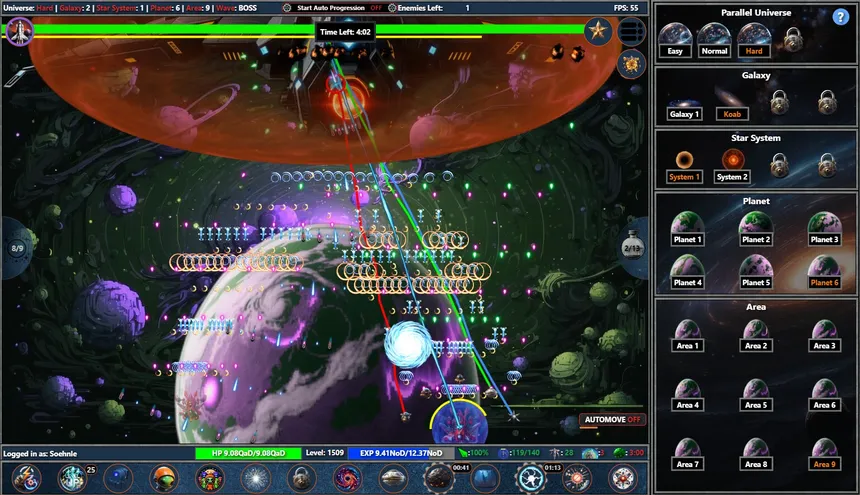Click the green rocket 100% stat

point(473,453)
